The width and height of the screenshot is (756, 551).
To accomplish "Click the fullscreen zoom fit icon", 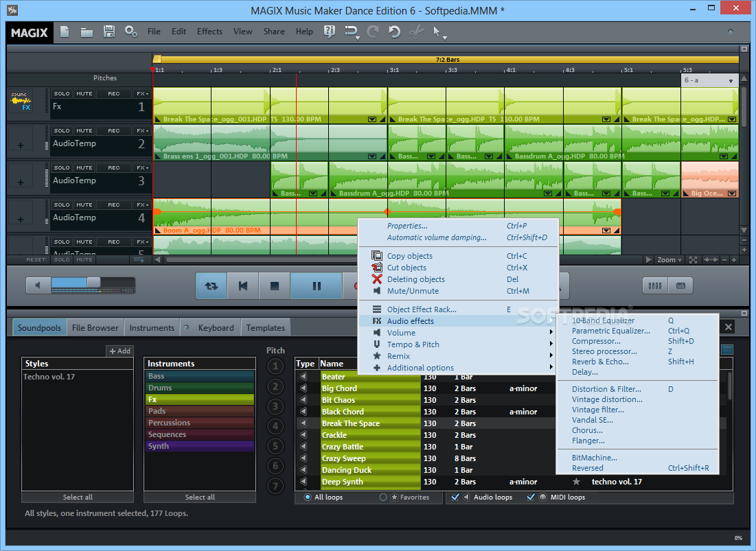I will tap(693, 260).
